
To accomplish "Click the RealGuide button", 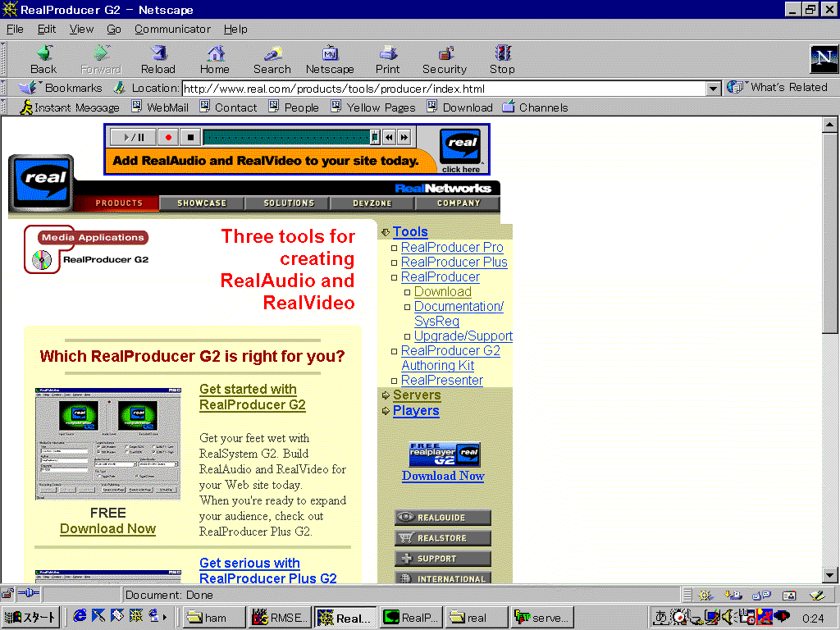I will tap(442, 518).
